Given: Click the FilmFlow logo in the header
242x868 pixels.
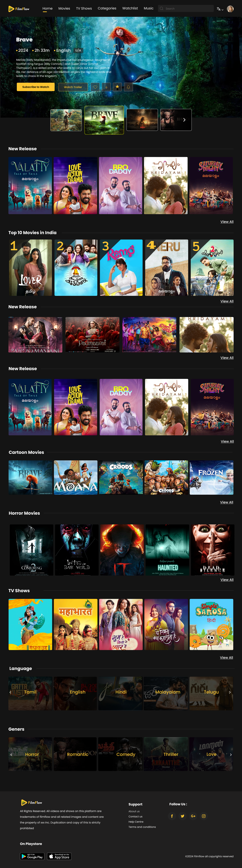Looking at the screenshot, I should pyautogui.click(x=19, y=9).
